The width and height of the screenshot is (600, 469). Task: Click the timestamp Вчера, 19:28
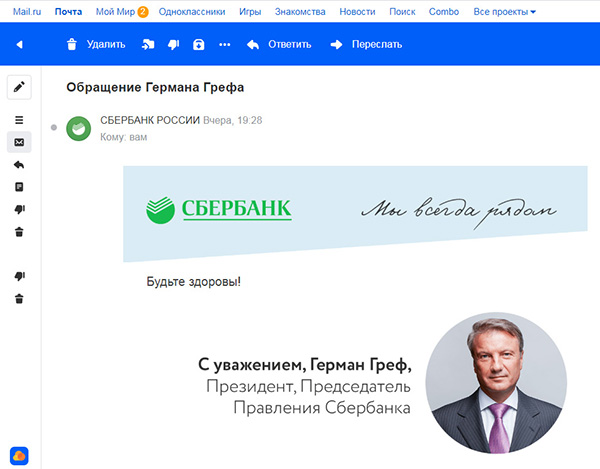coord(233,120)
